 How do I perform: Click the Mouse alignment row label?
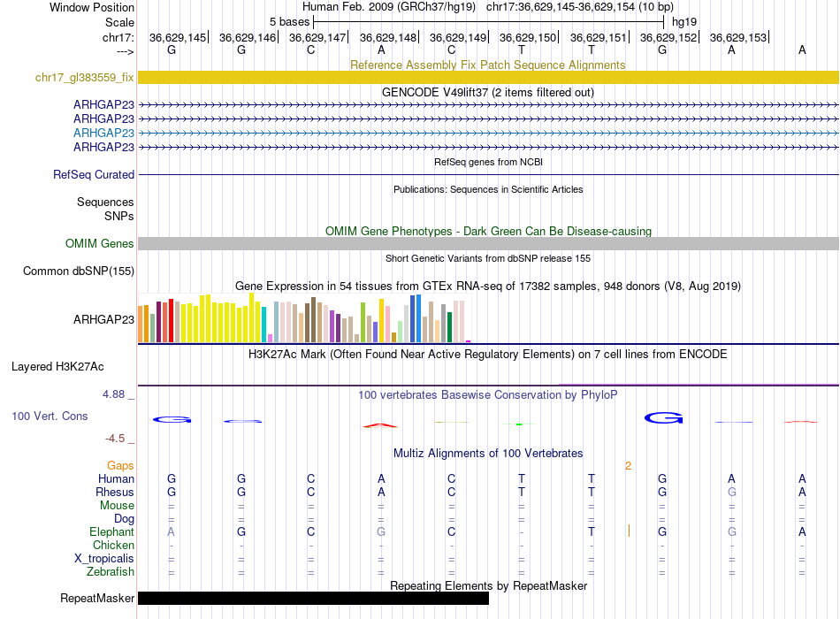coord(117,506)
